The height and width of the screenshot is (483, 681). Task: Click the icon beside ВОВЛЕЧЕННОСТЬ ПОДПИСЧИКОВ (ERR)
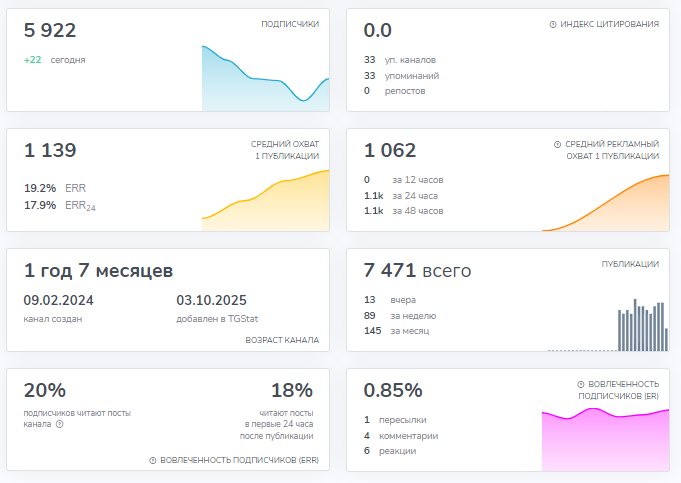(153, 460)
